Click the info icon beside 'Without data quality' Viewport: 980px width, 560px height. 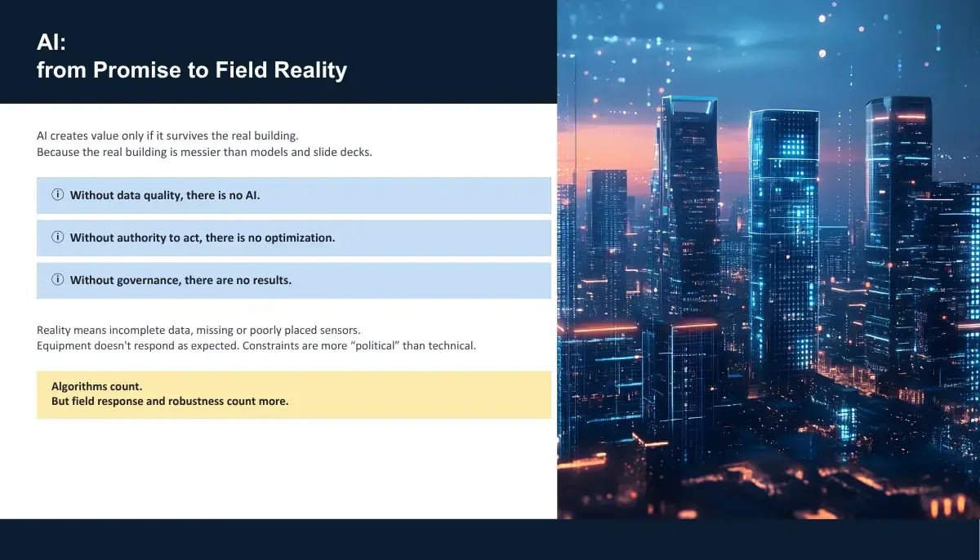pyautogui.click(x=58, y=195)
